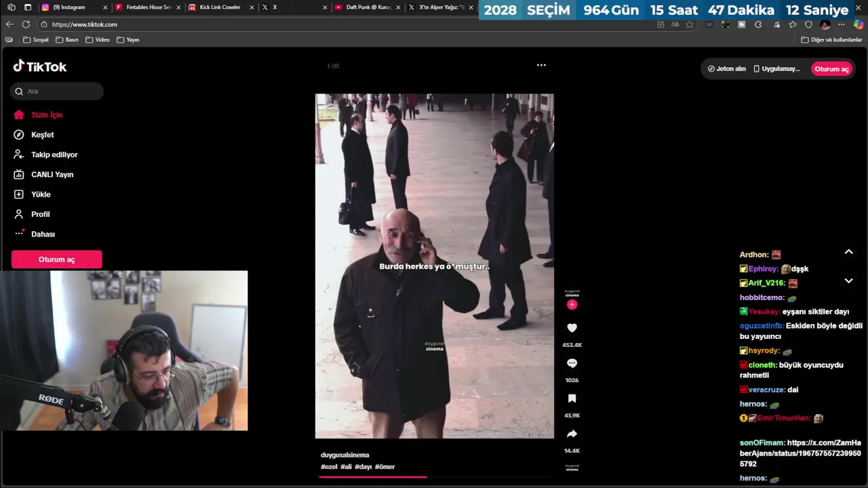Open Jeton alın coins link

click(x=726, y=68)
